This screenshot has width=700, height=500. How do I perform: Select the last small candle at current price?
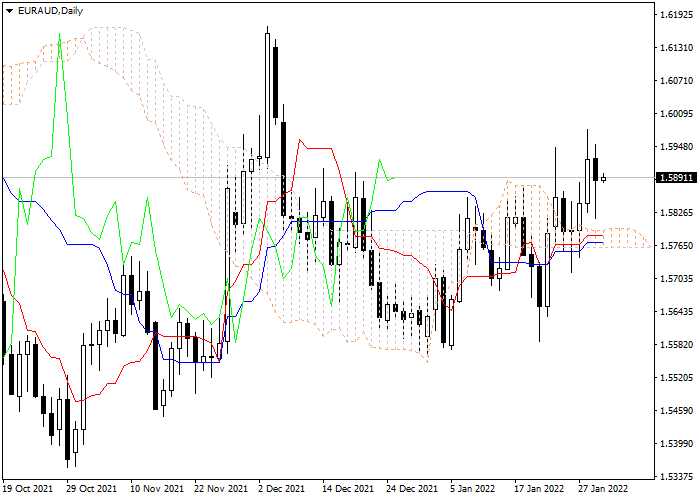pos(604,179)
